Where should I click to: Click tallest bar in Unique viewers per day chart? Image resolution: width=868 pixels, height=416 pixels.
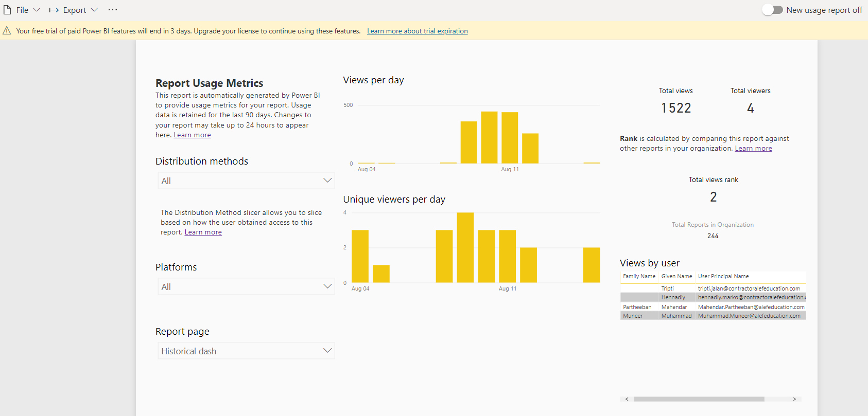point(465,247)
